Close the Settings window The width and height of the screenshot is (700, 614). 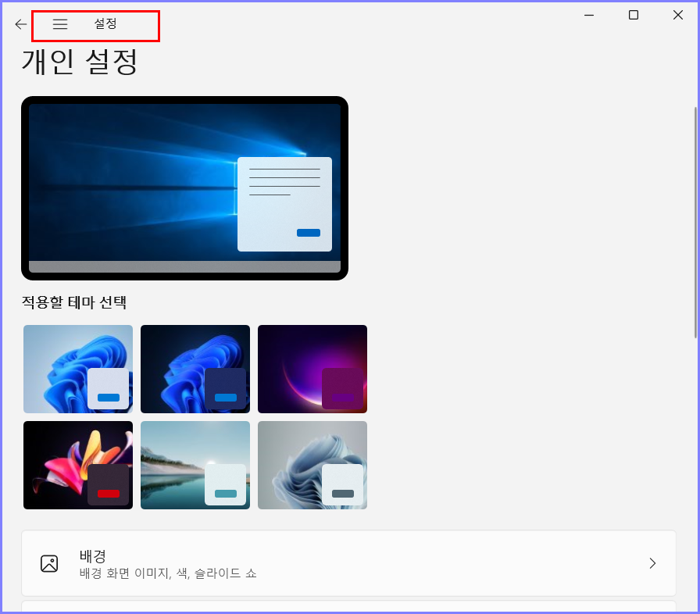tap(678, 15)
